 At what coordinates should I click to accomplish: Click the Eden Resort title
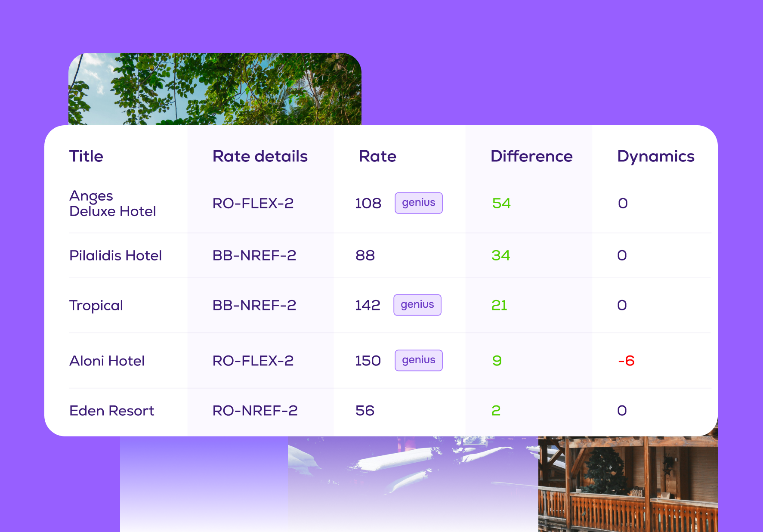coord(111,411)
